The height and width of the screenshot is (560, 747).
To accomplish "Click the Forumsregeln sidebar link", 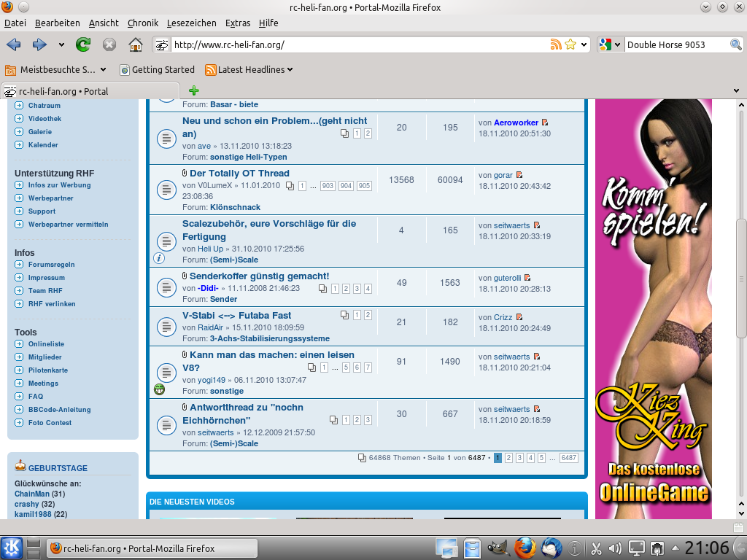I will pyautogui.click(x=51, y=265).
